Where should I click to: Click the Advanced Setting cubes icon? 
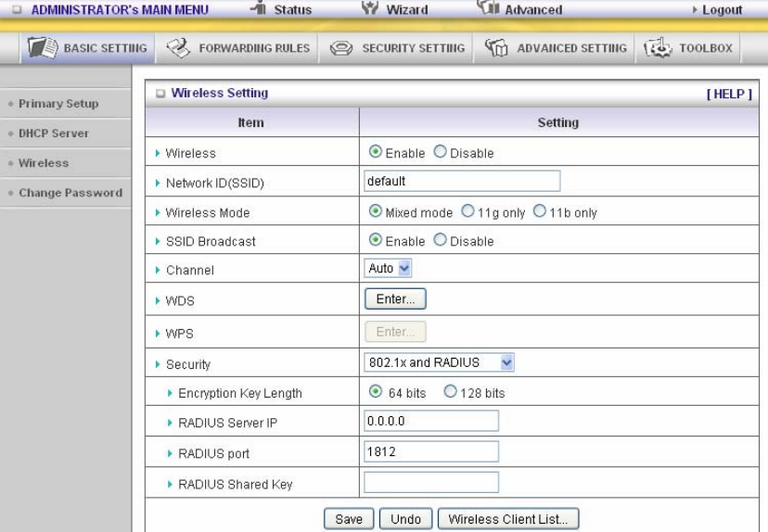click(x=496, y=47)
